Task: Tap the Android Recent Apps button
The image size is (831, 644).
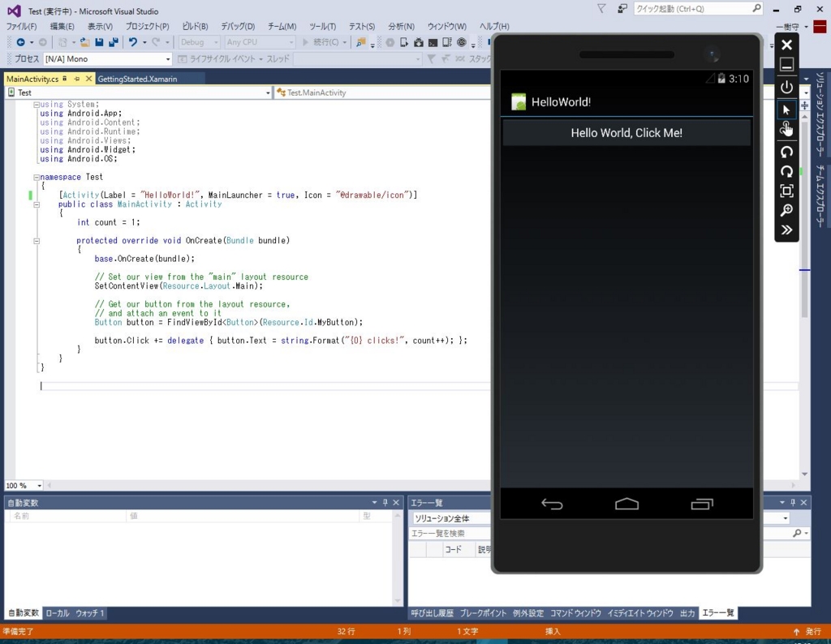Action: (702, 504)
